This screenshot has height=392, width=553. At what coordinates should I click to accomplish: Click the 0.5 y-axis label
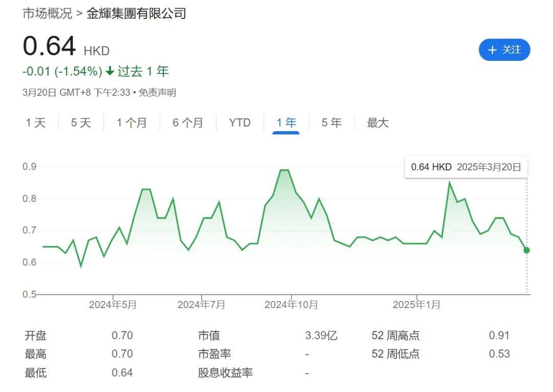(29, 294)
